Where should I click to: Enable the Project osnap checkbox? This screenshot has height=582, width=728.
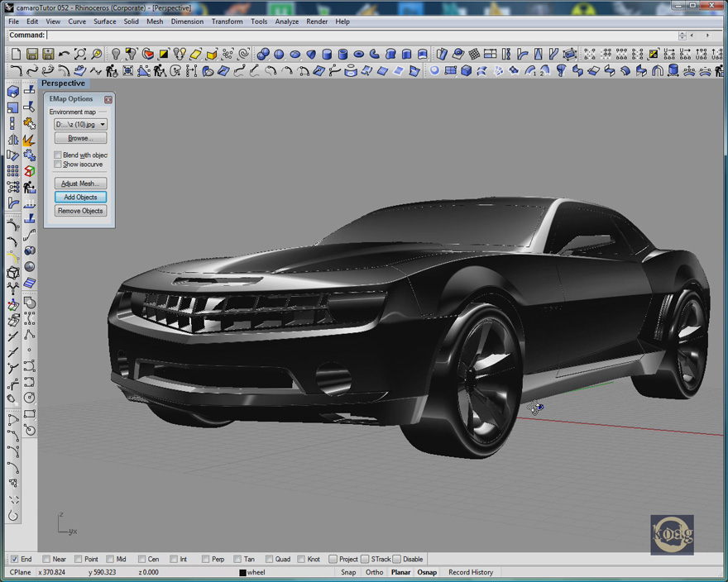pyautogui.click(x=333, y=559)
